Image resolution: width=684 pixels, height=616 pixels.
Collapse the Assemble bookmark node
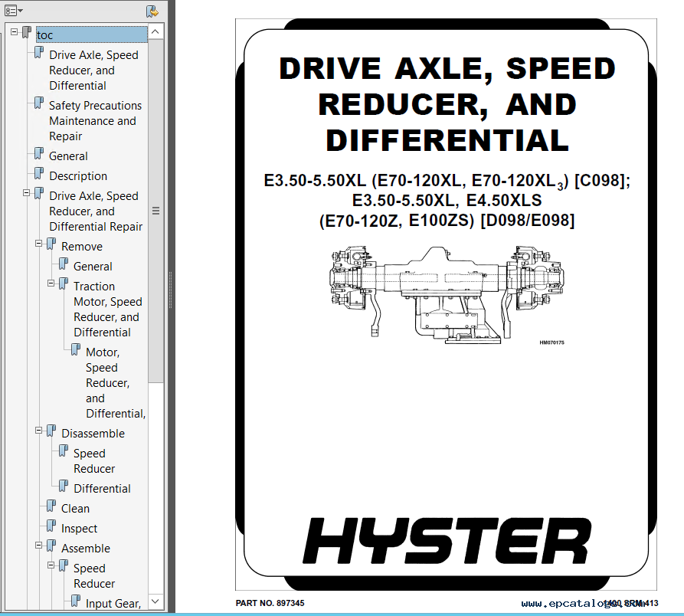pos(39,546)
